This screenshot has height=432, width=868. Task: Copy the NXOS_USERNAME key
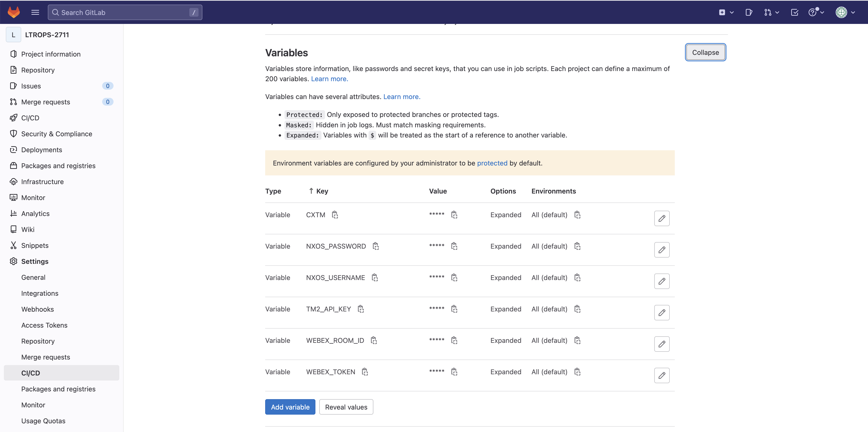(x=374, y=278)
